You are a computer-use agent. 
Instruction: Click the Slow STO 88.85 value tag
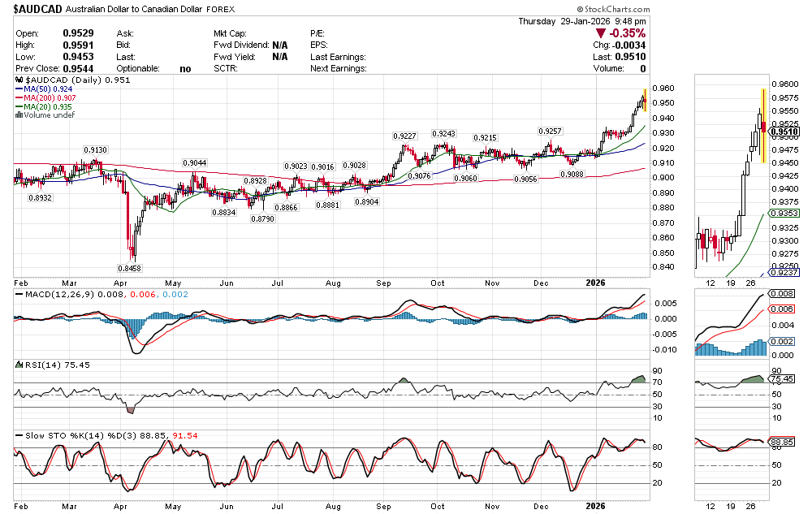click(x=784, y=442)
